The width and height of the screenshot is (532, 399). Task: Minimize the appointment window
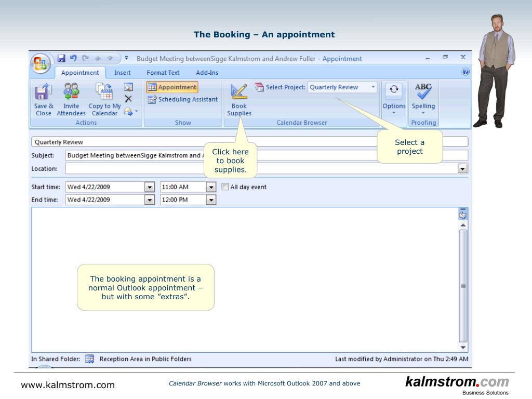coord(428,58)
